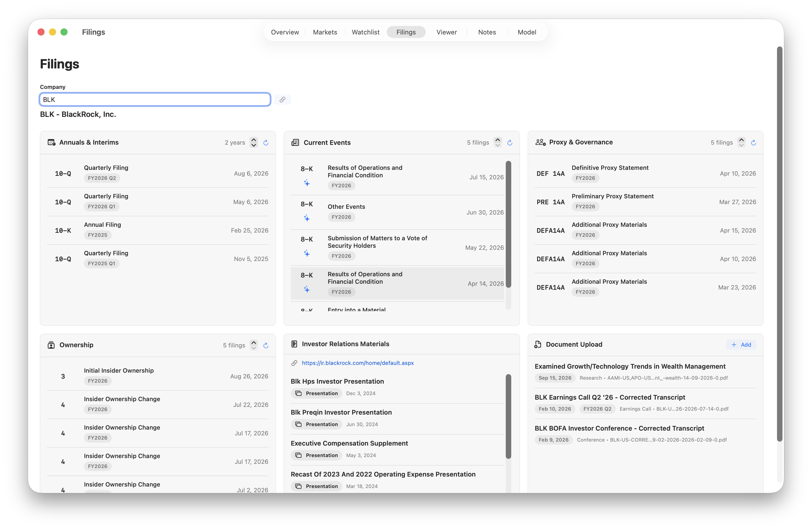This screenshot has height=530, width=812.
Task: Open Blk Hps Investor Presentation
Action: point(397,387)
